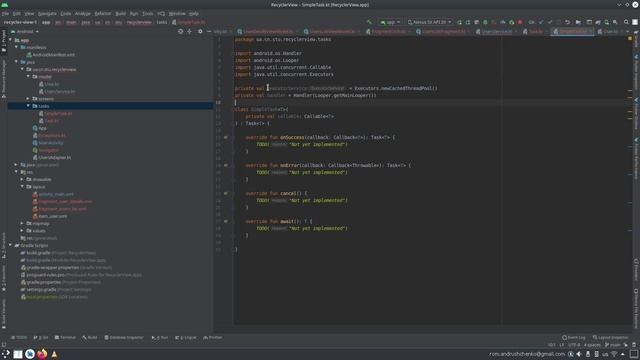The height and width of the screenshot is (360, 640).
Task: Open the Favorites sidebar tool button
Action: click(x=4, y=278)
